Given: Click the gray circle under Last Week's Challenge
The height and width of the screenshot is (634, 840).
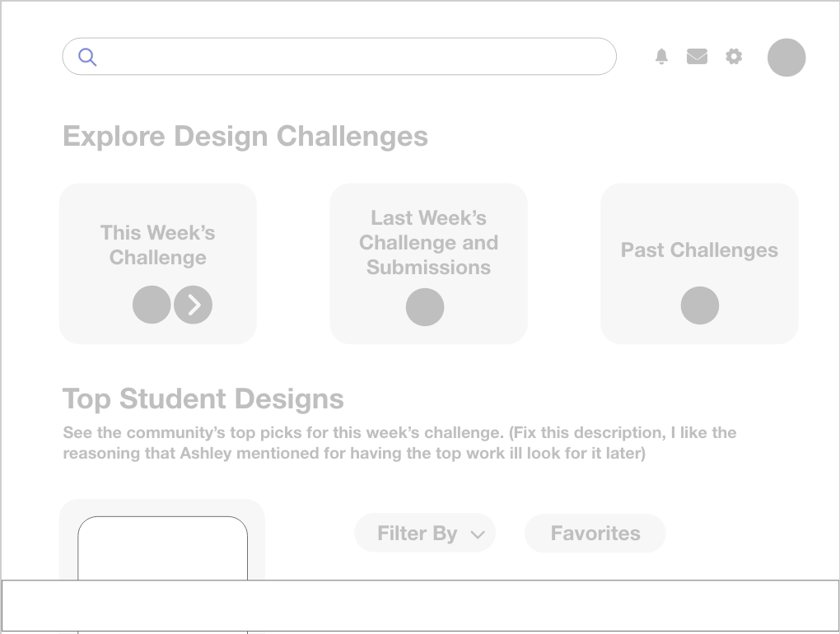Looking at the screenshot, I should [x=425, y=307].
